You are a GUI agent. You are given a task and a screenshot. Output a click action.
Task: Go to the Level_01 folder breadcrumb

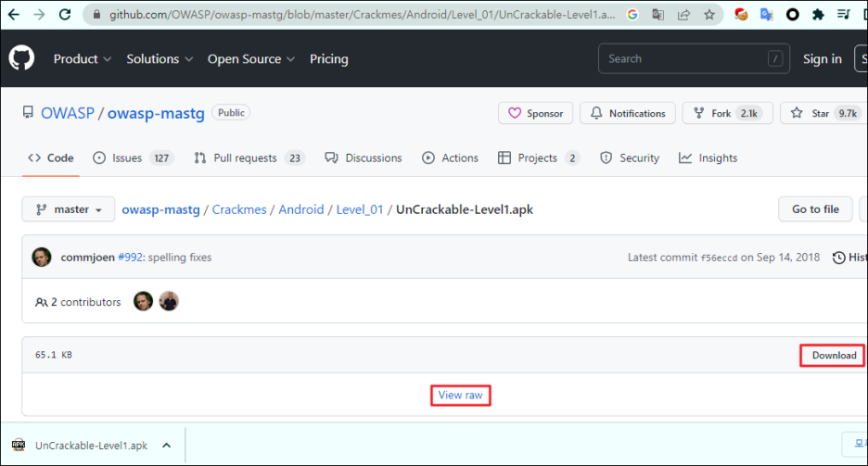[x=359, y=209]
